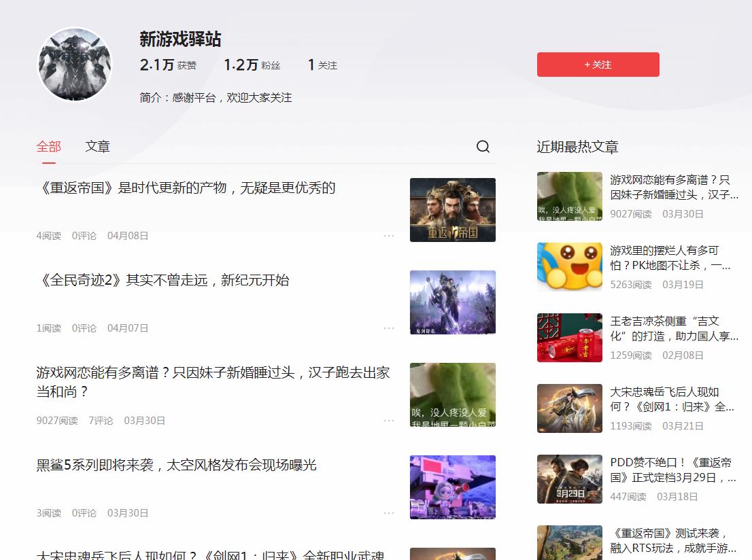Click the 04月08日 date on first article

128,236
